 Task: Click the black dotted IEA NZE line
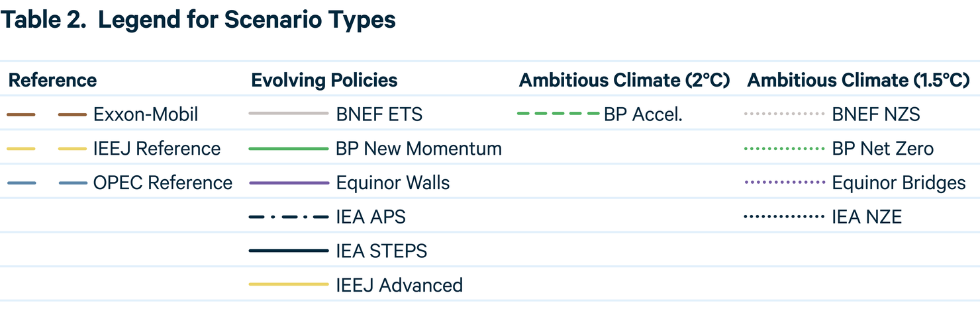pyautogui.click(x=784, y=217)
